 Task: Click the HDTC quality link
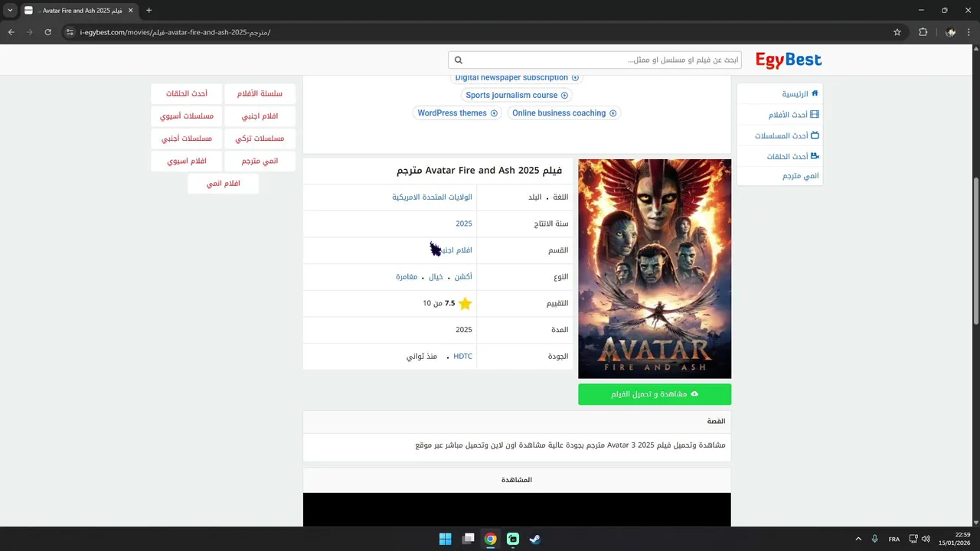pos(462,357)
